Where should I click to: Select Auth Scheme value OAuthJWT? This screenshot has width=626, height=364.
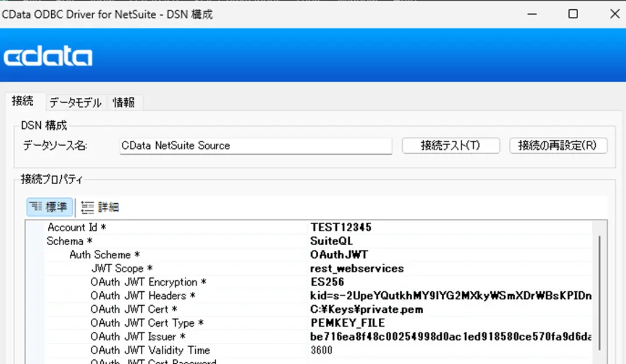coord(339,255)
